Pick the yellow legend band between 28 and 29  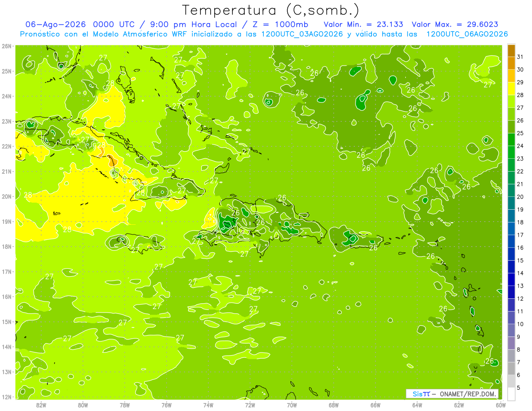(511, 89)
